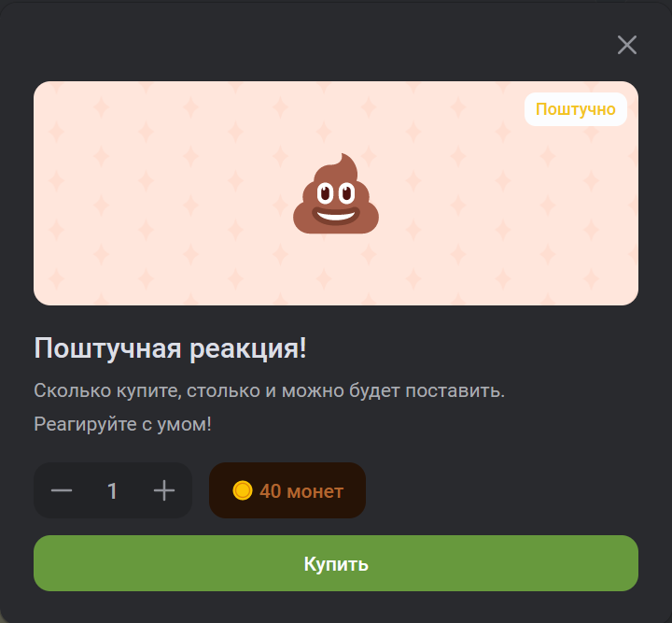Click the Поштучно badge label
Viewport: 672px width, 623px height.
click(576, 109)
